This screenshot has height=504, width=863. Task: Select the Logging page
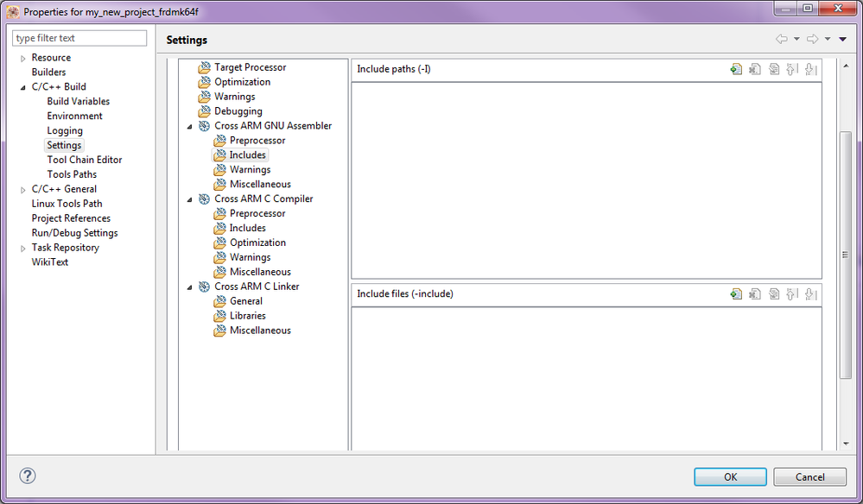pos(65,131)
